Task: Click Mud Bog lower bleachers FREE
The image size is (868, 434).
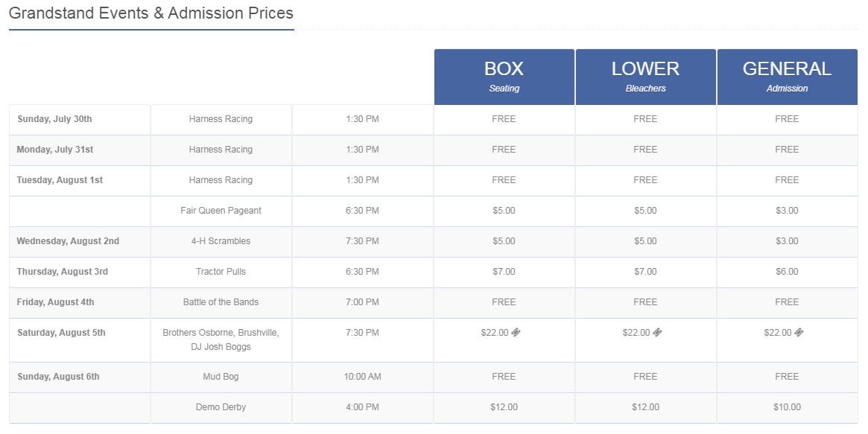Action: point(645,377)
